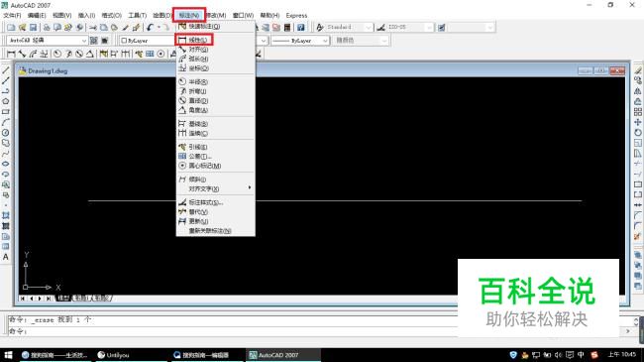Choose 快速标注(Q) menu entry
Image resolution: width=644 pixels, height=362 pixels.
coord(216,27)
